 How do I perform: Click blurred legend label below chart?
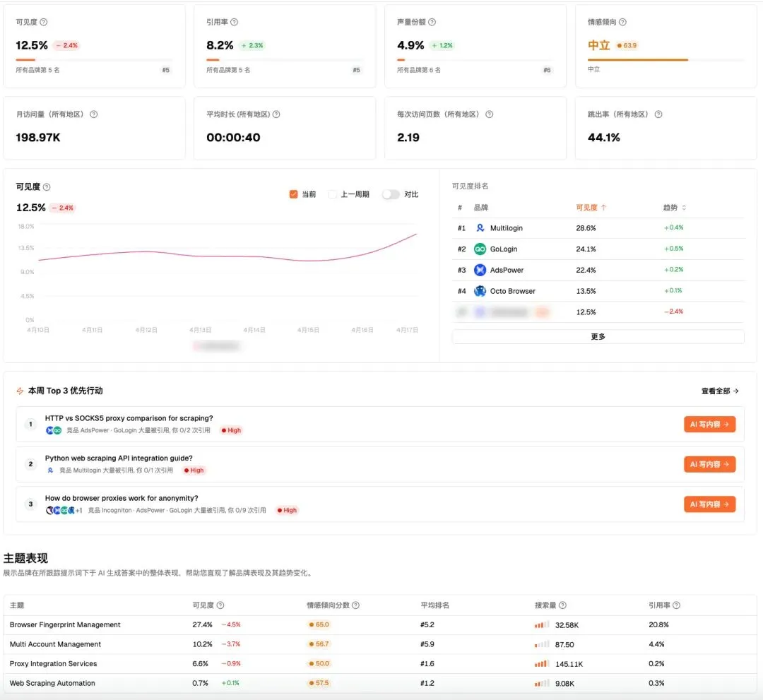217,346
